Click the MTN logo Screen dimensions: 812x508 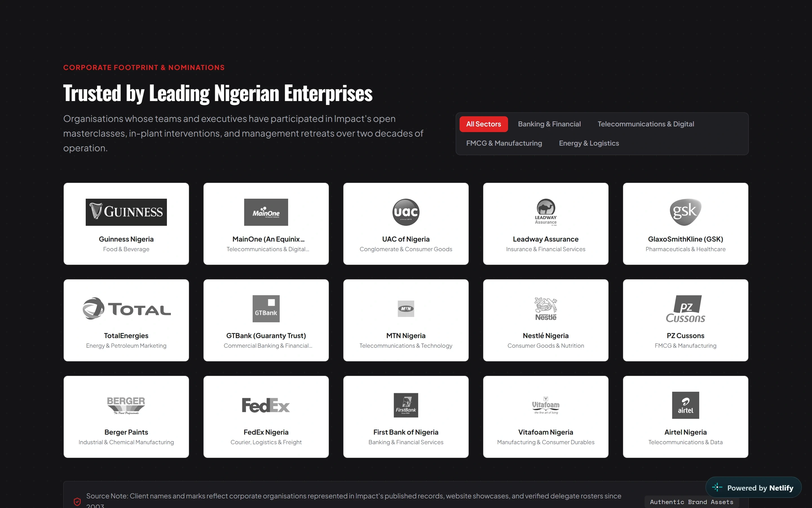pyautogui.click(x=406, y=308)
